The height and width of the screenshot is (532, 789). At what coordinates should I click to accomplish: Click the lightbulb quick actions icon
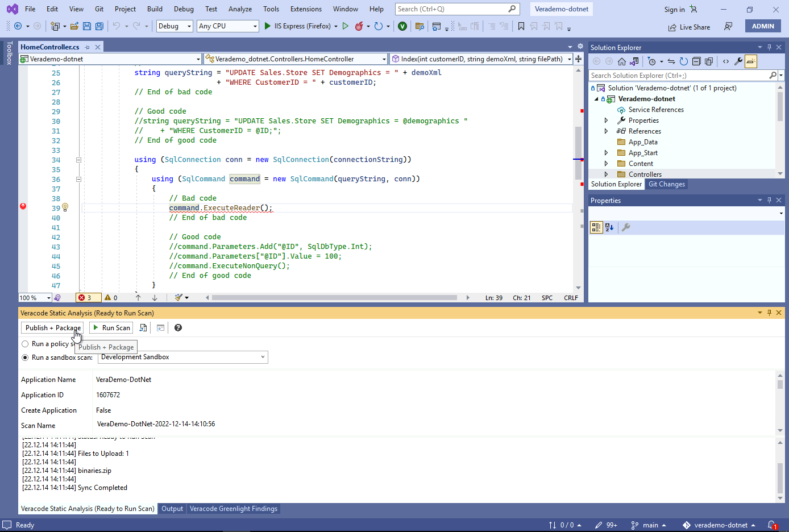(65, 207)
